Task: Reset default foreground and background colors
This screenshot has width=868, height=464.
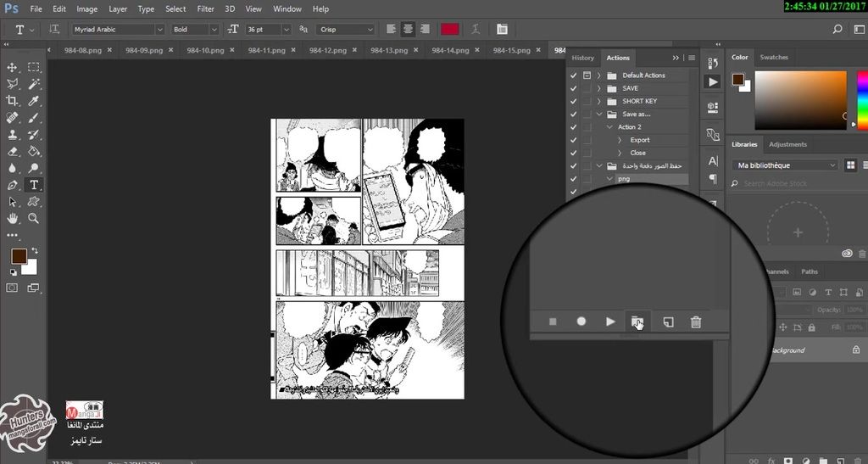Action: click(x=14, y=272)
